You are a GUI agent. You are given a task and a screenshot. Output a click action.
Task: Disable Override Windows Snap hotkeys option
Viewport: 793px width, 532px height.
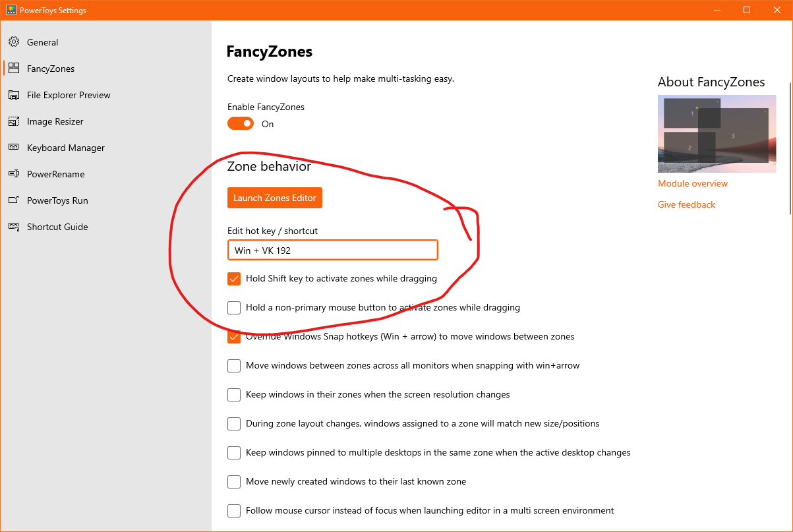[234, 336]
